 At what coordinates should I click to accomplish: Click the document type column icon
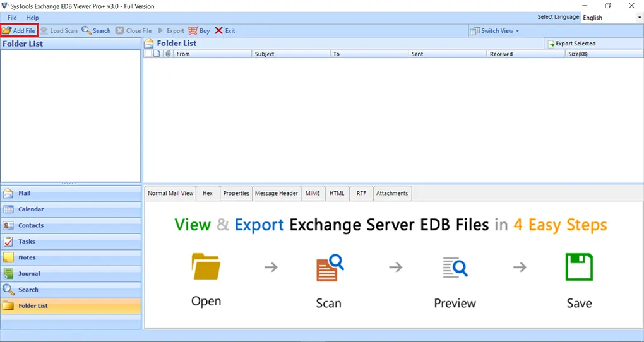156,54
